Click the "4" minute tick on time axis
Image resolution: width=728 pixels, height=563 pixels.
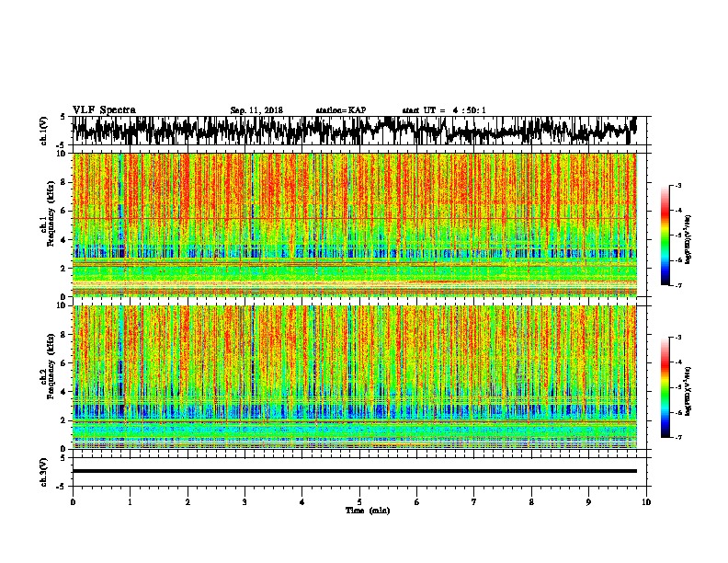302,502
